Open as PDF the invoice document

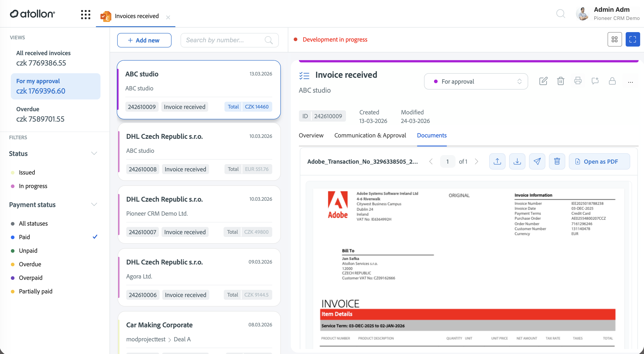[x=599, y=161]
